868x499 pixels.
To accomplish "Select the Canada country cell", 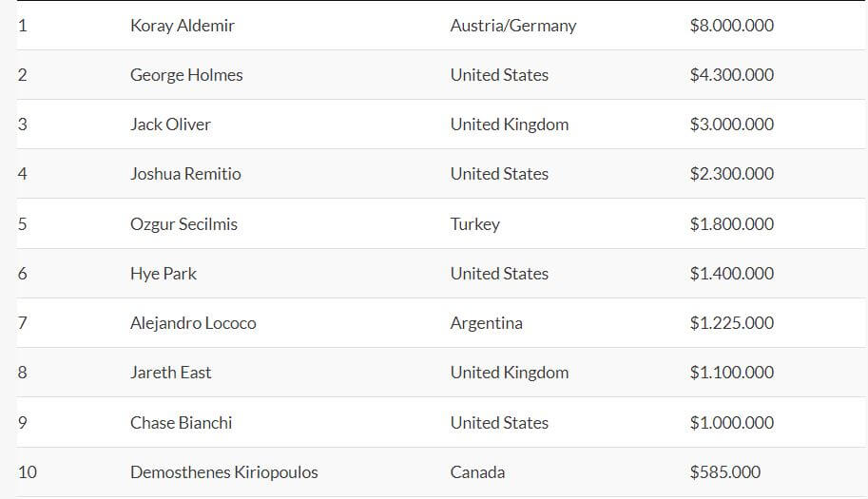I will [x=477, y=472].
